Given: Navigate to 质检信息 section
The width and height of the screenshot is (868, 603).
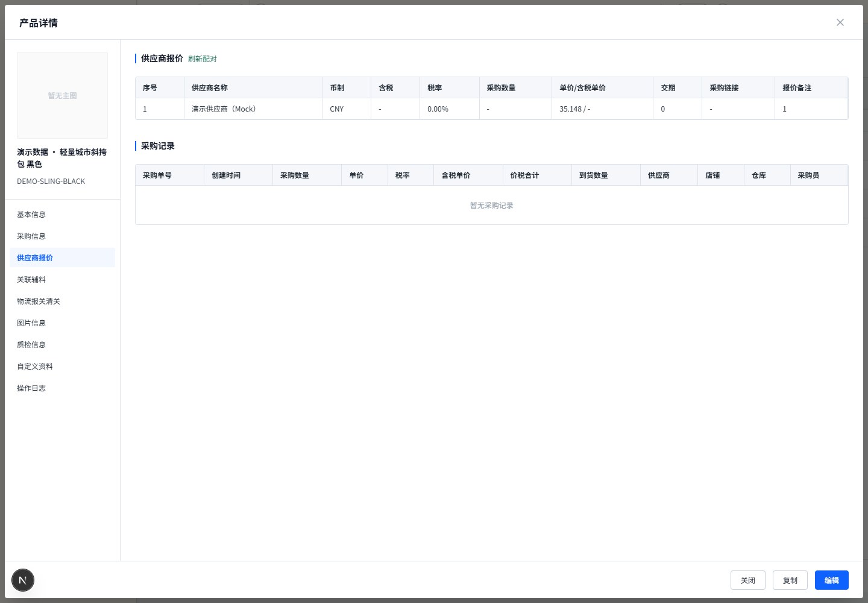Looking at the screenshot, I should pyautogui.click(x=63, y=345).
